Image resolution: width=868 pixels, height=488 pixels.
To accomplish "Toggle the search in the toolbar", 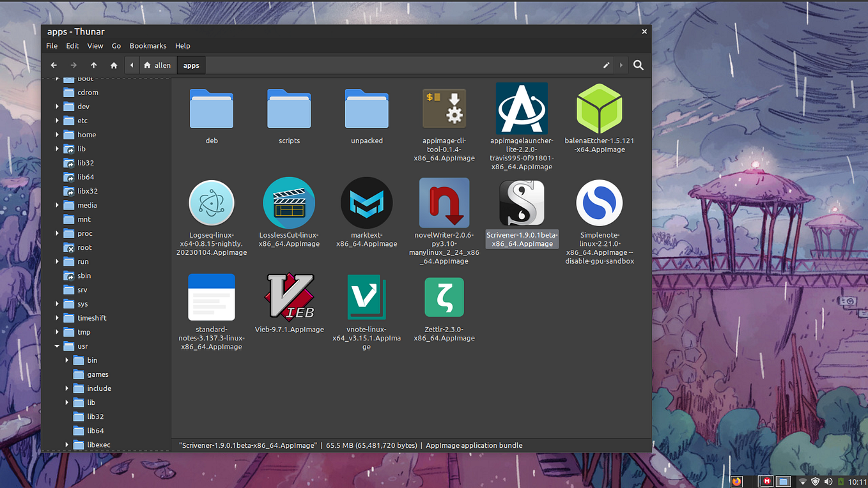I will coord(638,65).
